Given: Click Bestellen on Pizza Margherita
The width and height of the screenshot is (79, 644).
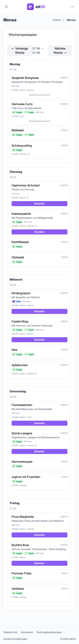Looking at the screenshot, I should tap(39, 535).
